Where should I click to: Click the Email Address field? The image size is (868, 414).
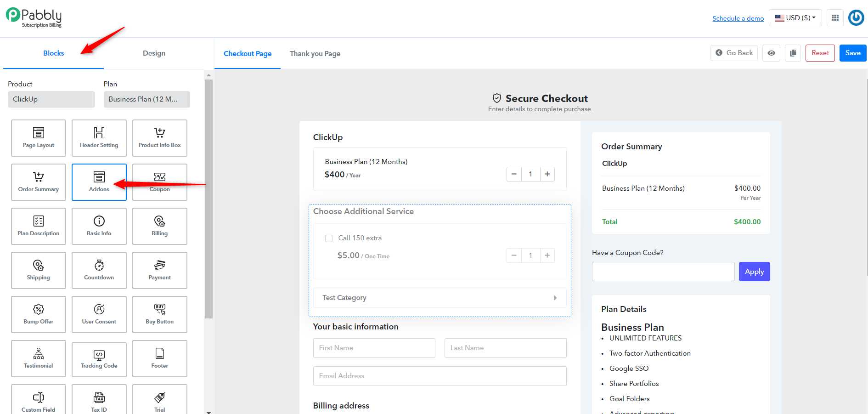440,376
